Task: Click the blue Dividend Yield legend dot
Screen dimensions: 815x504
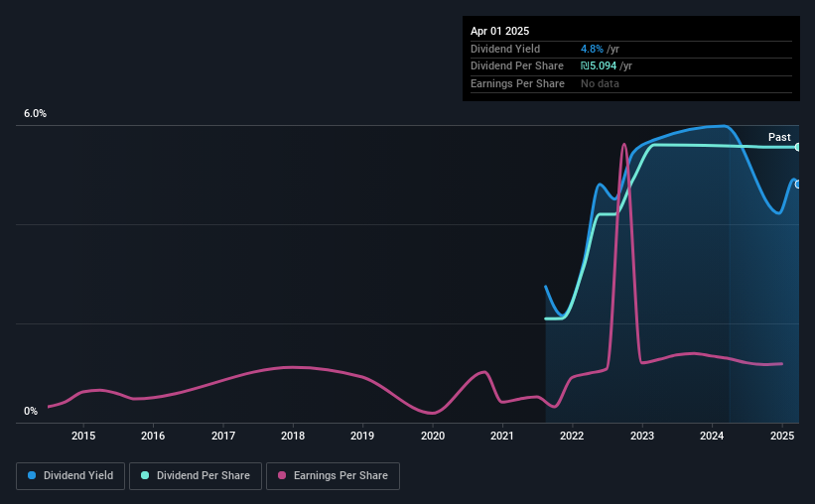Action: 32,475
